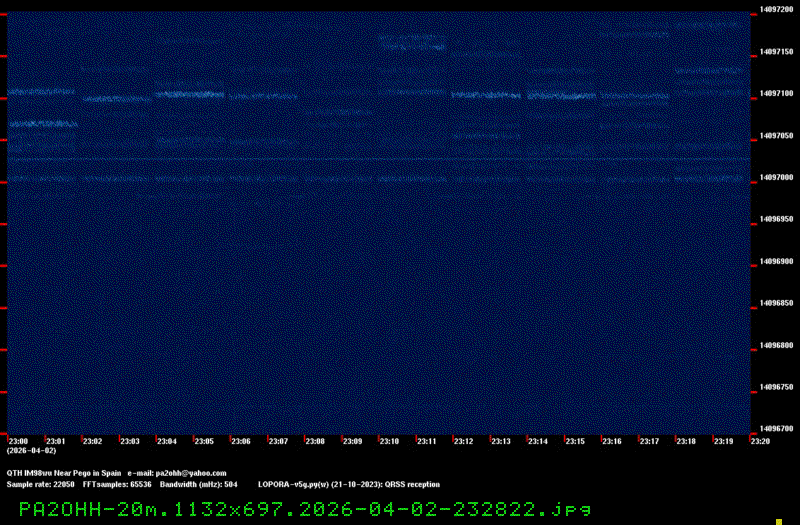Click the 23:18 time axis label
The width and height of the screenshot is (800, 525).
coord(686,441)
